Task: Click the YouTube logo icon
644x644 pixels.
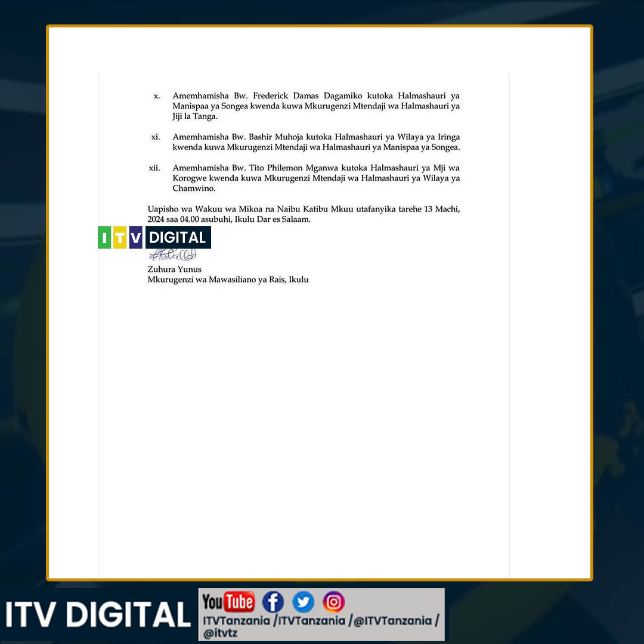Action: coord(228,602)
